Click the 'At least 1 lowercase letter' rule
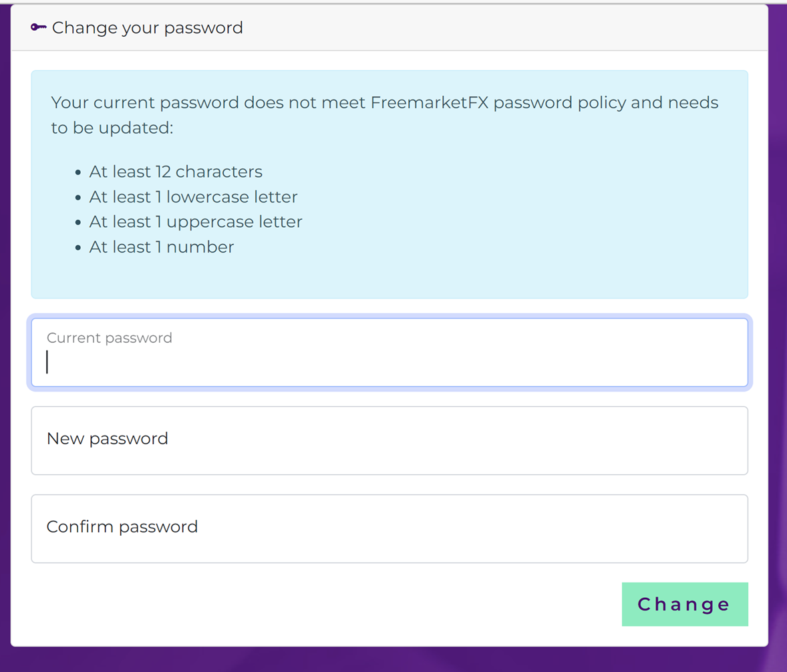This screenshot has height=672, width=787. (193, 197)
